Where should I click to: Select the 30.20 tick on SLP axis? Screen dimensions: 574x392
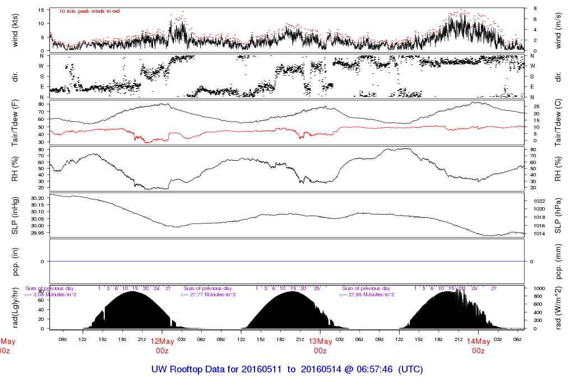tap(38, 198)
